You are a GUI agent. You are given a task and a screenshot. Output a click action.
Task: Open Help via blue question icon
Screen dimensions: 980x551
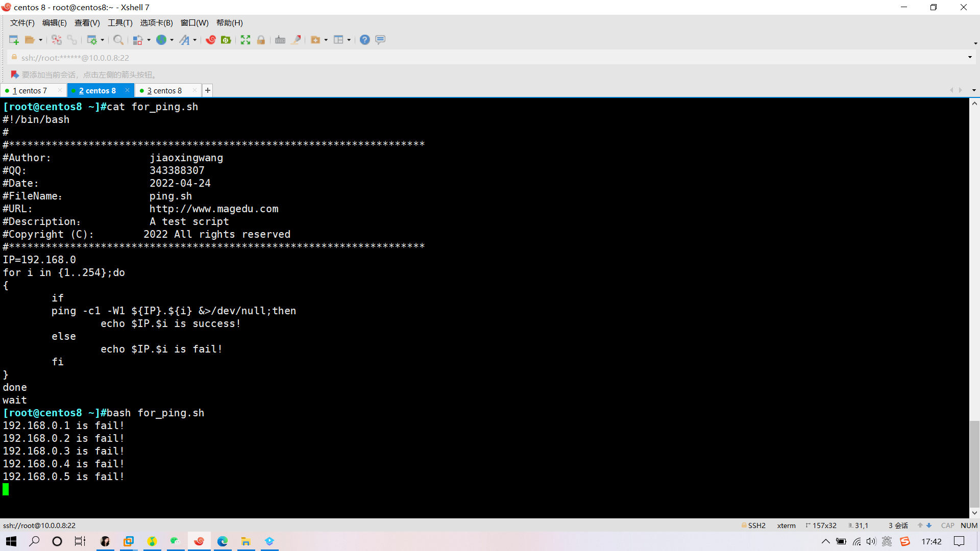point(364,40)
